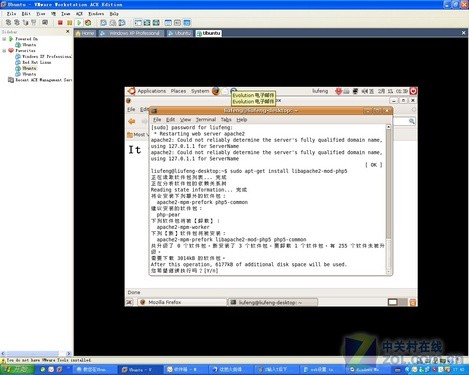Screen dimensions: 469x375
Task: Open the terminal's Tabs menu
Action: (x=226, y=120)
